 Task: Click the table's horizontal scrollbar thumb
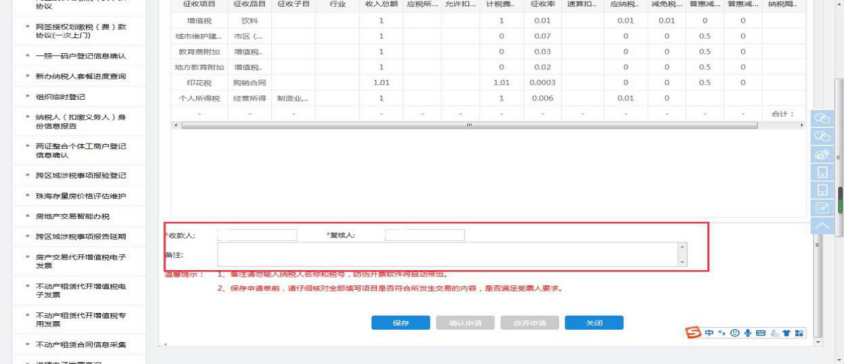pos(469,125)
